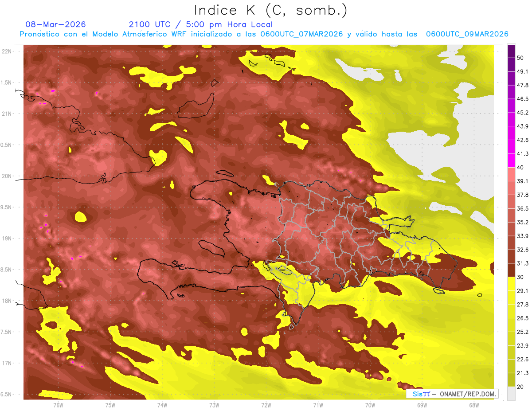This screenshot has height=411, width=532.
Task: Click the colorbar value label 43.9
Action: tap(522, 126)
